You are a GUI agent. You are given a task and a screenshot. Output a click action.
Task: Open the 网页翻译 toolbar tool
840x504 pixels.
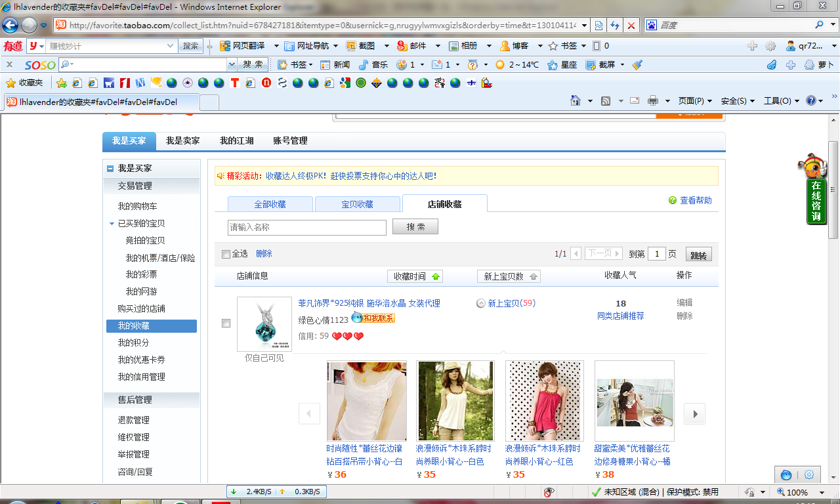click(243, 46)
